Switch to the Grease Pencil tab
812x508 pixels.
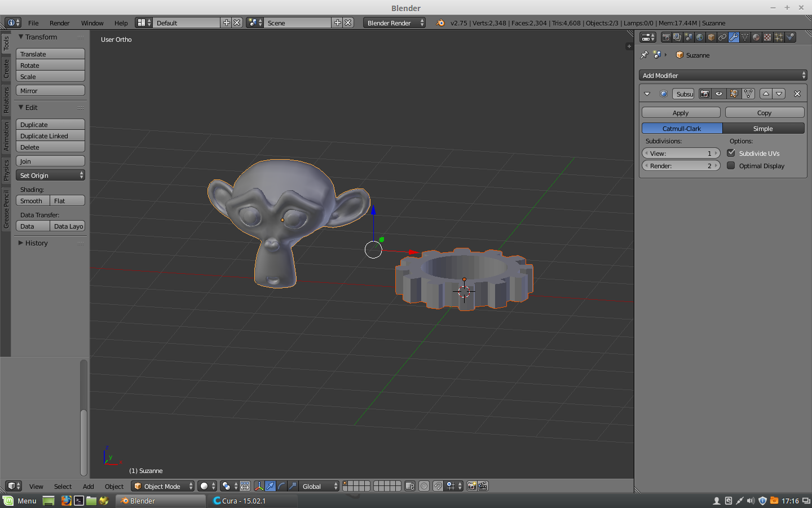click(x=6, y=209)
